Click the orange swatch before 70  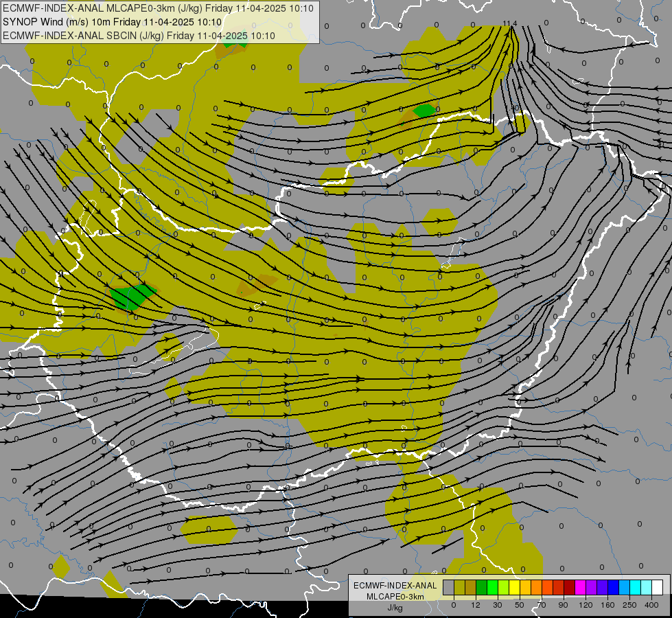tap(537, 588)
